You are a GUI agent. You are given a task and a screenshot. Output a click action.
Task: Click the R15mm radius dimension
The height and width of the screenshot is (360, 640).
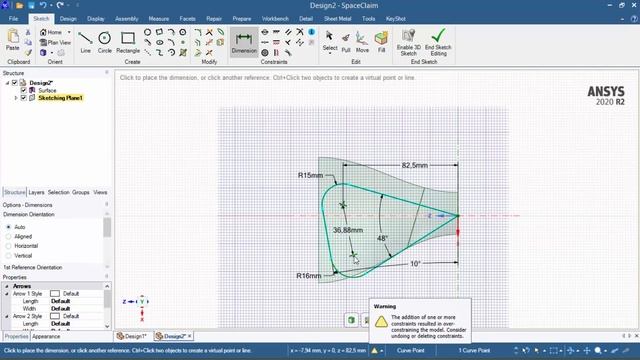tap(311, 176)
